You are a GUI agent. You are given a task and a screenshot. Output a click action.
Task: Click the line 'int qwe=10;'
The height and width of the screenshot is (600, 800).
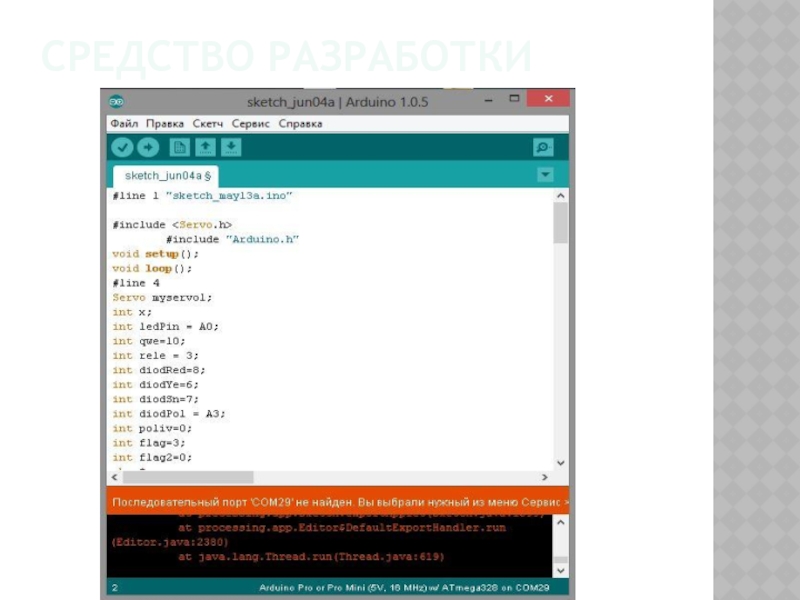pos(148,341)
